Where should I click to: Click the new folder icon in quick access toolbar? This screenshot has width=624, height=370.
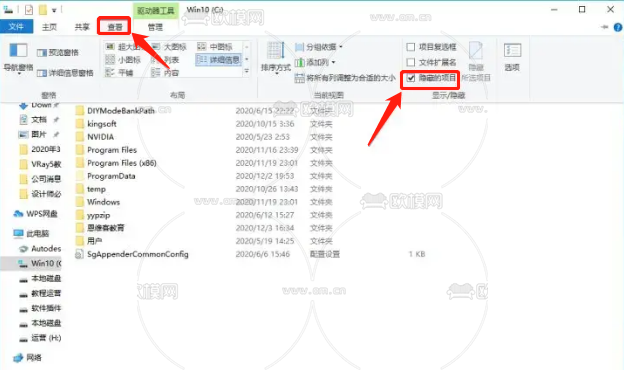[x=43, y=10]
